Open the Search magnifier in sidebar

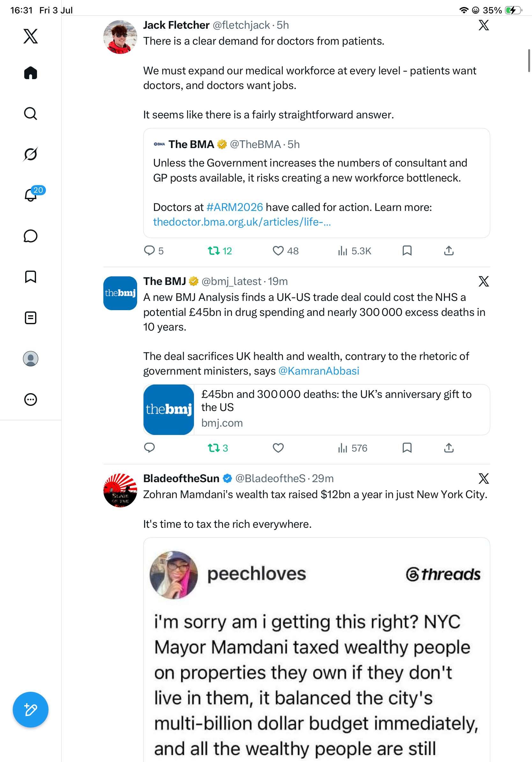coord(31,114)
